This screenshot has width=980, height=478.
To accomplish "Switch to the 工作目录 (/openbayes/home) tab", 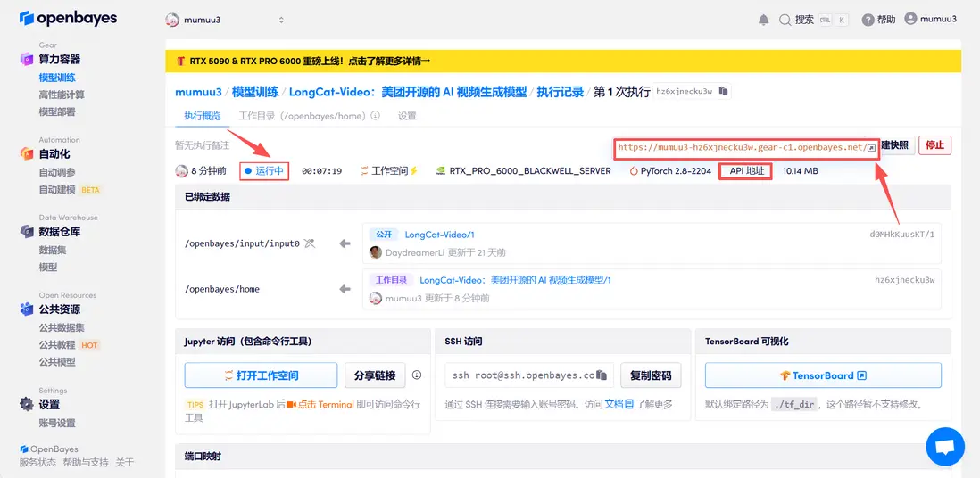I will coord(303,116).
